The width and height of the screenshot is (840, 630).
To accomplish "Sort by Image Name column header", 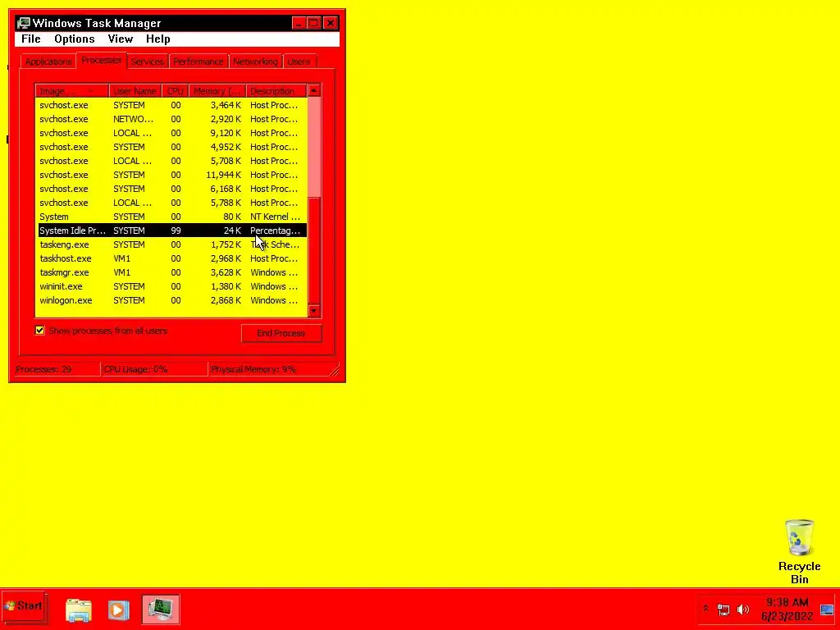I will (72, 91).
